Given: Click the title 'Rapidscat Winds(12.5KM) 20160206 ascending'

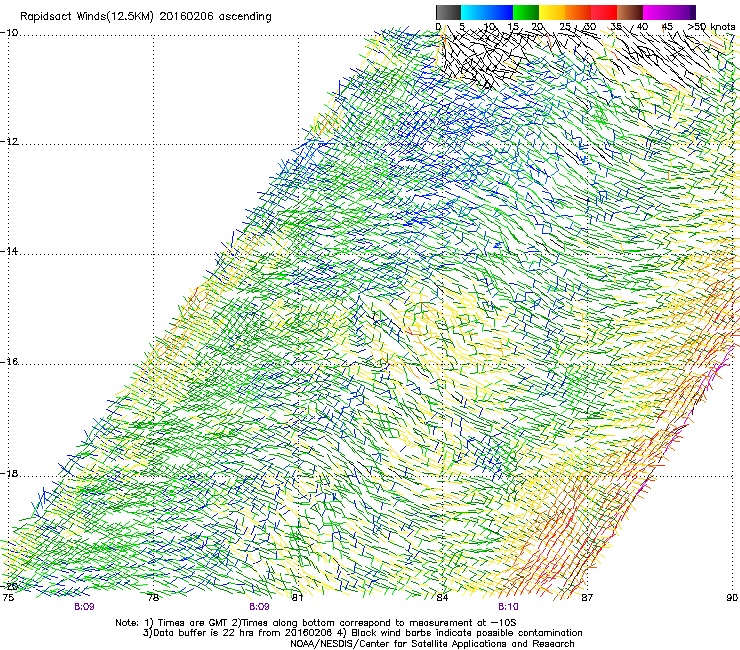Looking at the screenshot, I should 146,17.
